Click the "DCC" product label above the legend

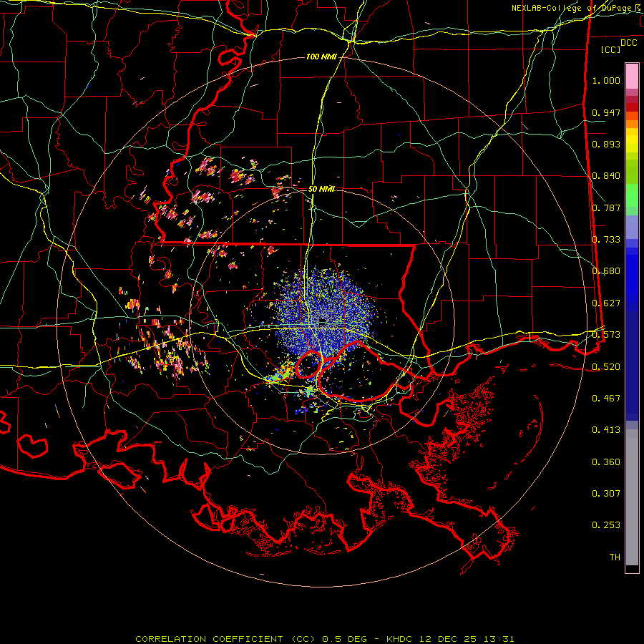(629, 43)
